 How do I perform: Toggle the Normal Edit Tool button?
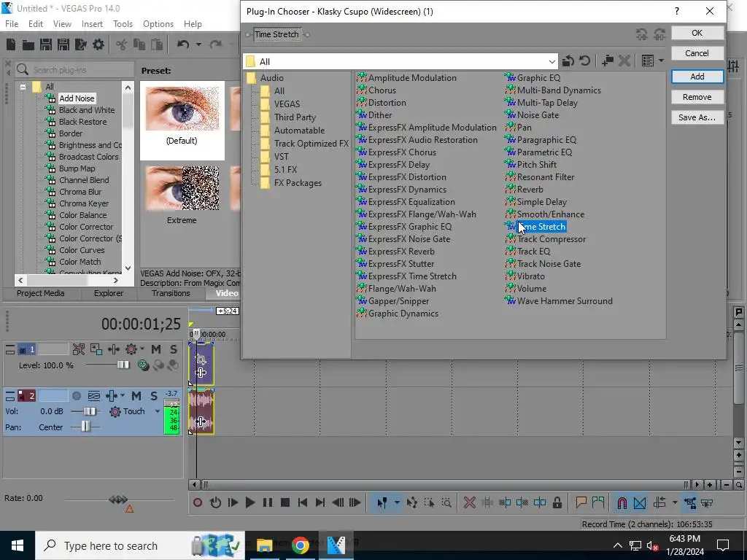click(382, 502)
